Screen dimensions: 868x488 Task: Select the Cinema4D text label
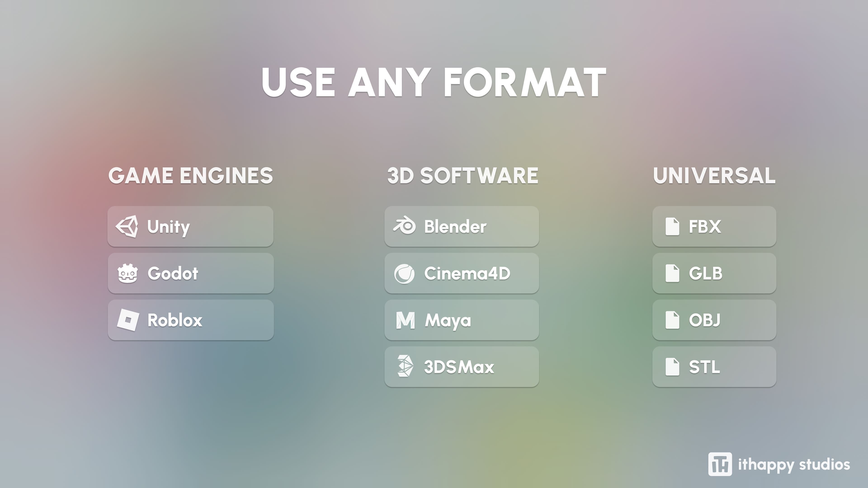(x=467, y=273)
